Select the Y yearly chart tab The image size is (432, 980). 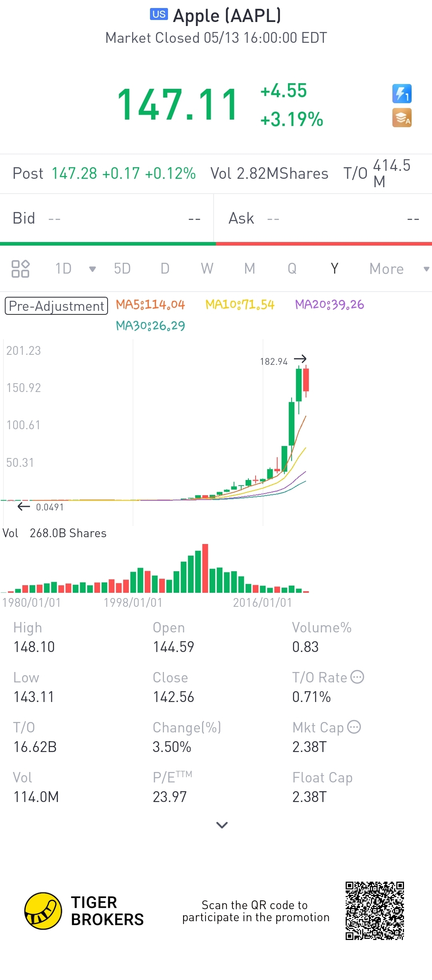(335, 269)
